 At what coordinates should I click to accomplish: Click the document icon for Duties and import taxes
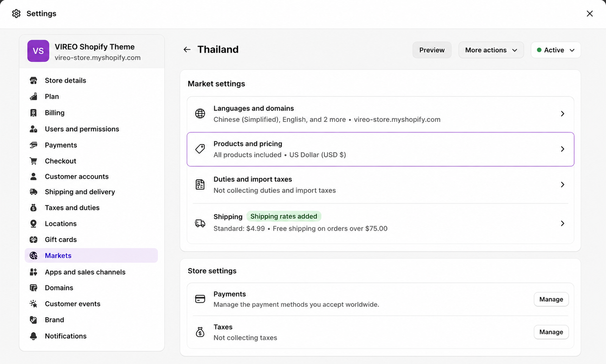click(200, 184)
